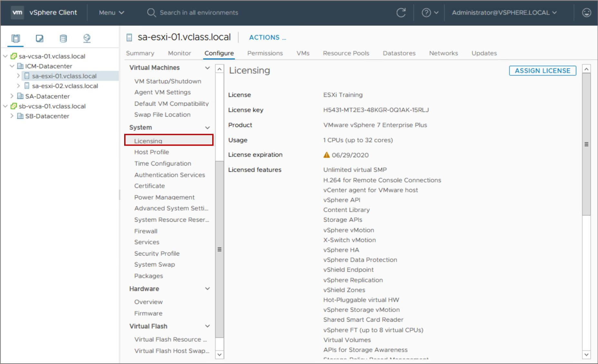This screenshot has height=364, width=598.
Task: Expand SB-Datacenter tree node
Action: (x=12, y=116)
